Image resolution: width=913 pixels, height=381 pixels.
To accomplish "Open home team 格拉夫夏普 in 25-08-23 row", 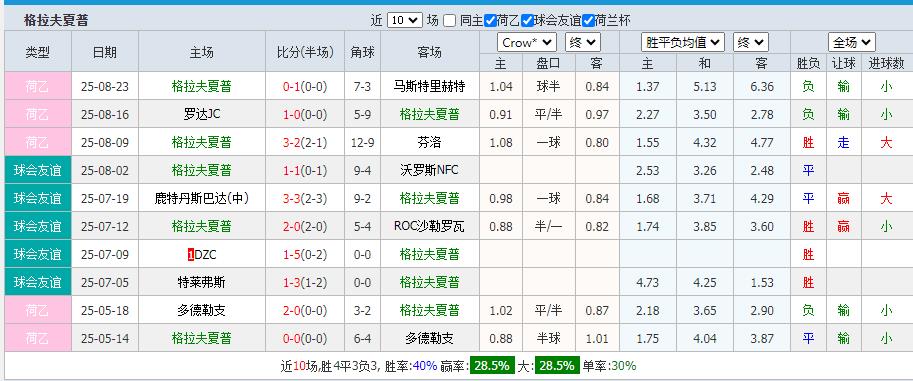I will (201, 87).
